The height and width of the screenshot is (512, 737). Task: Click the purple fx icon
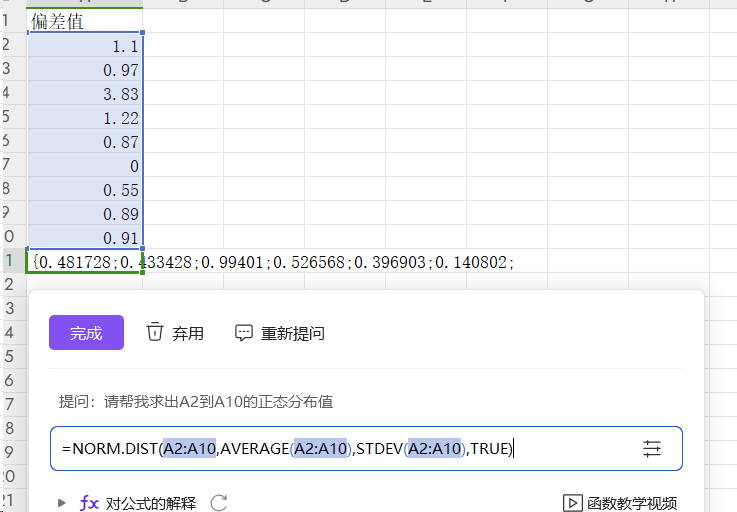[x=89, y=503]
